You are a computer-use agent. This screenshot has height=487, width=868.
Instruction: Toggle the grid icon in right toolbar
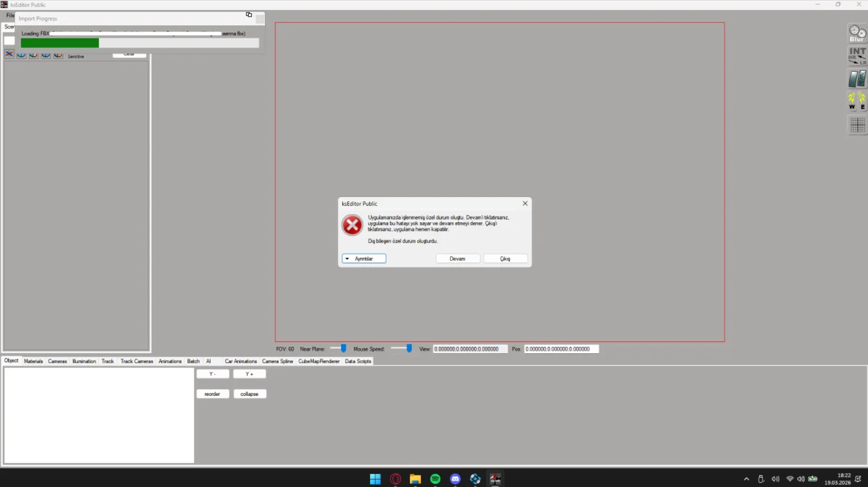pos(857,125)
